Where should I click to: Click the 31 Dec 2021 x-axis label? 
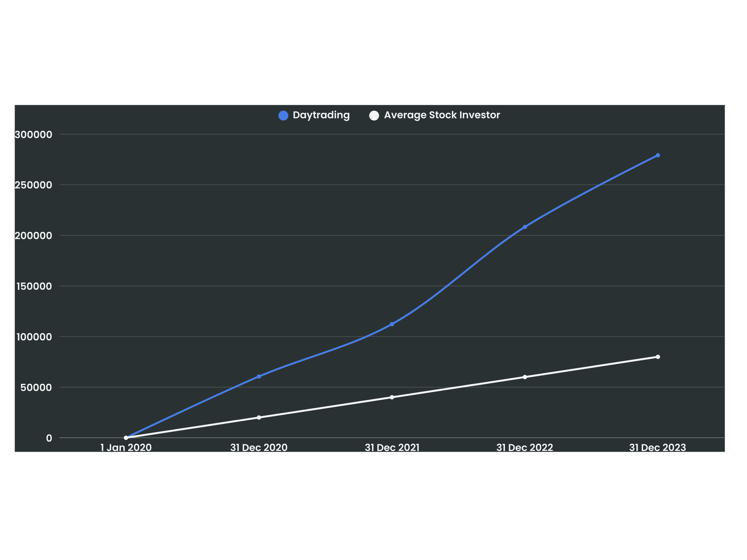pyautogui.click(x=392, y=448)
